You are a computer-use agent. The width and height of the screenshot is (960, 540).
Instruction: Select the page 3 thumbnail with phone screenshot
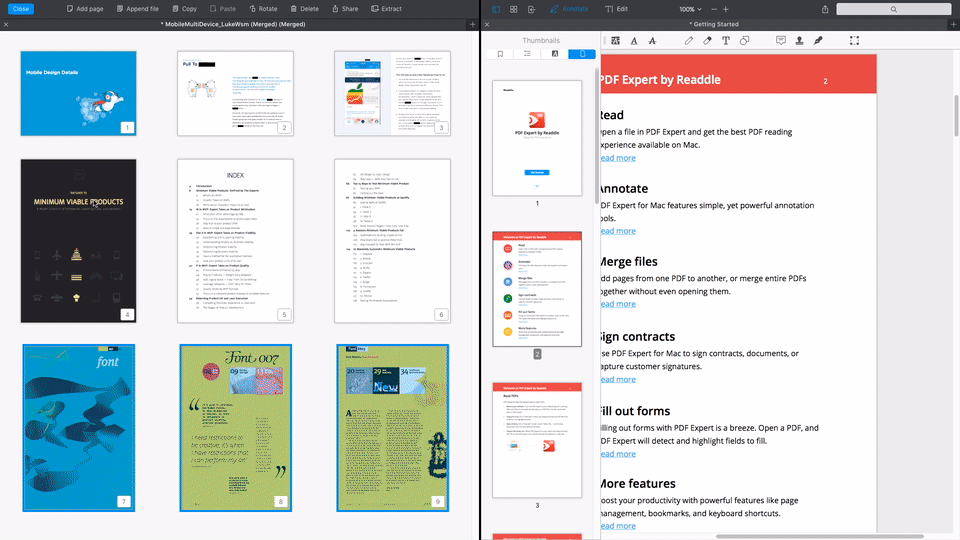pos(392,93)
